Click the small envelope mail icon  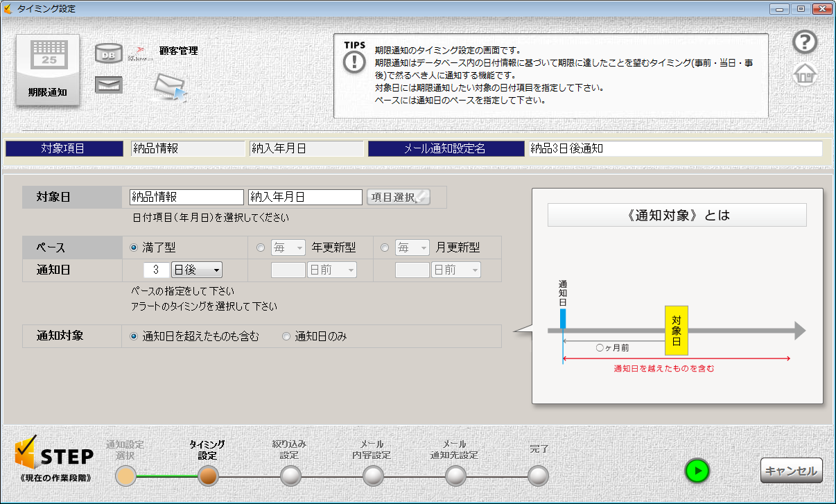coord(108,85)
